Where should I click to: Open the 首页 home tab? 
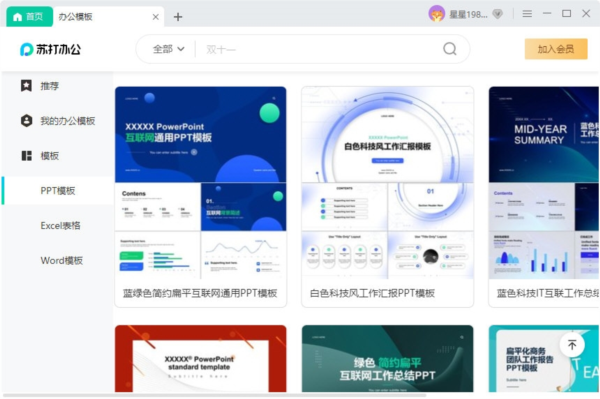coord(29,16)
